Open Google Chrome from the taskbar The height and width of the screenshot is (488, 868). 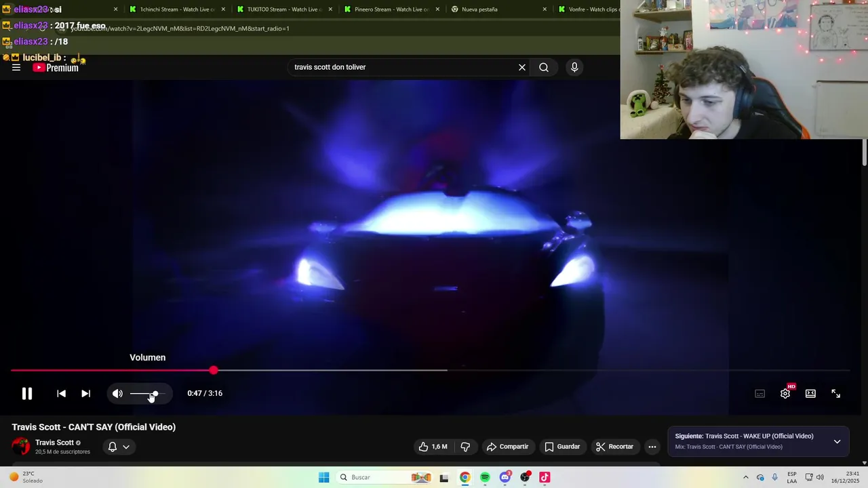click(x=465, y=477)
